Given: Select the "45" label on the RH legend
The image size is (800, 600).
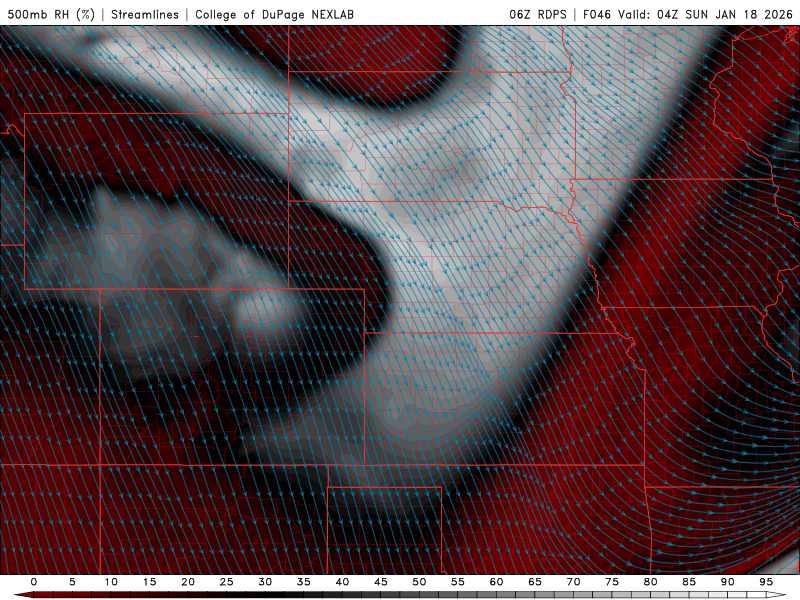Looking at the screenshot, I should [381, 582].
